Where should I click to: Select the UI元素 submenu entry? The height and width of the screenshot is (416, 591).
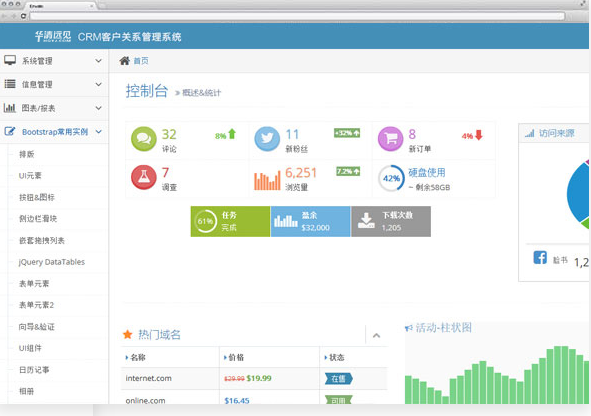tap(30, 176)
